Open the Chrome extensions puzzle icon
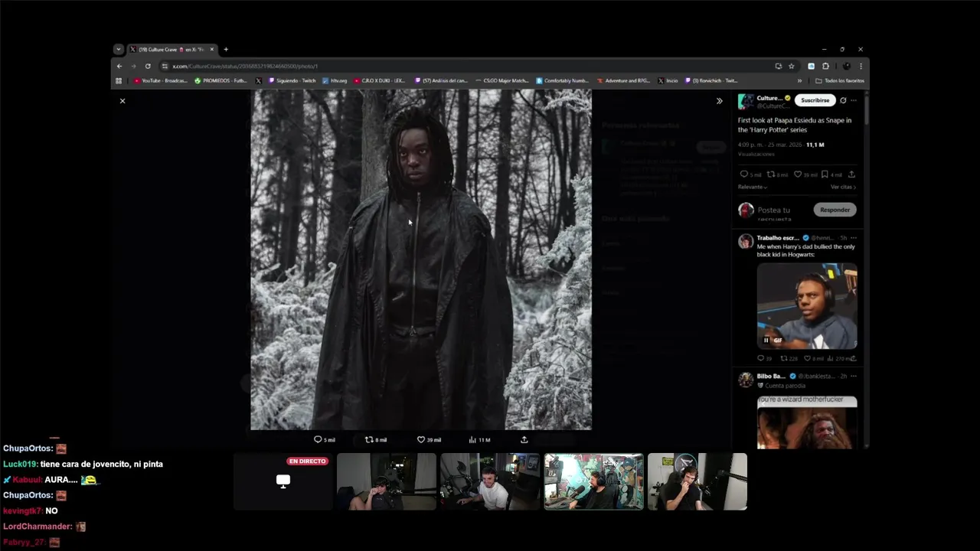The height and width of the screenshot is (551, 980). 825,66
